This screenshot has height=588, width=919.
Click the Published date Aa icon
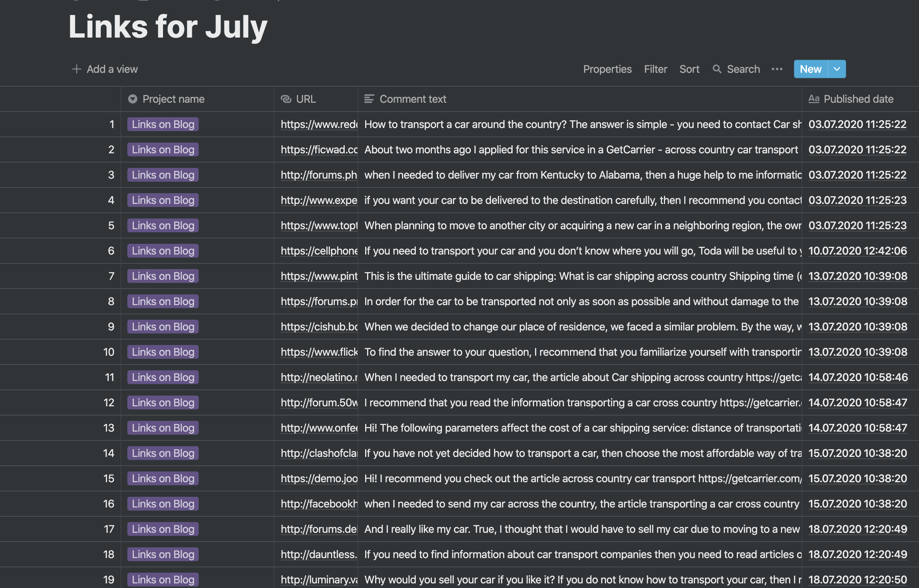(814, 99)
